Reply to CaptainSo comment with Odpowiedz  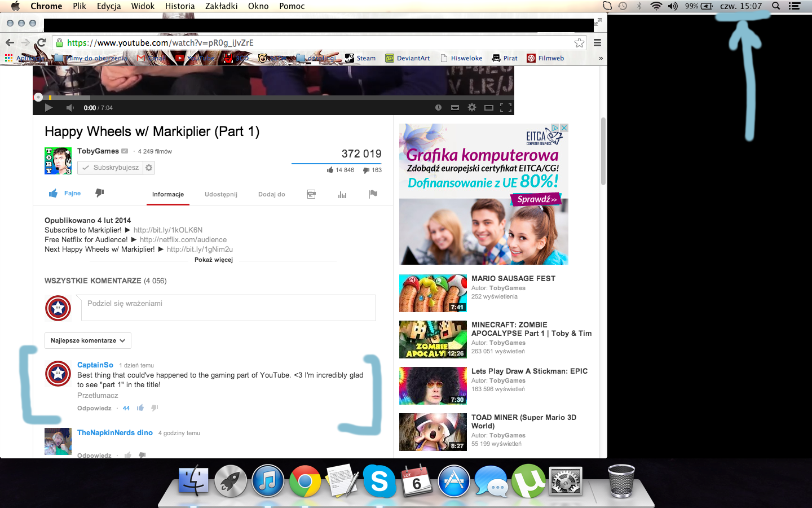point(94,408)
